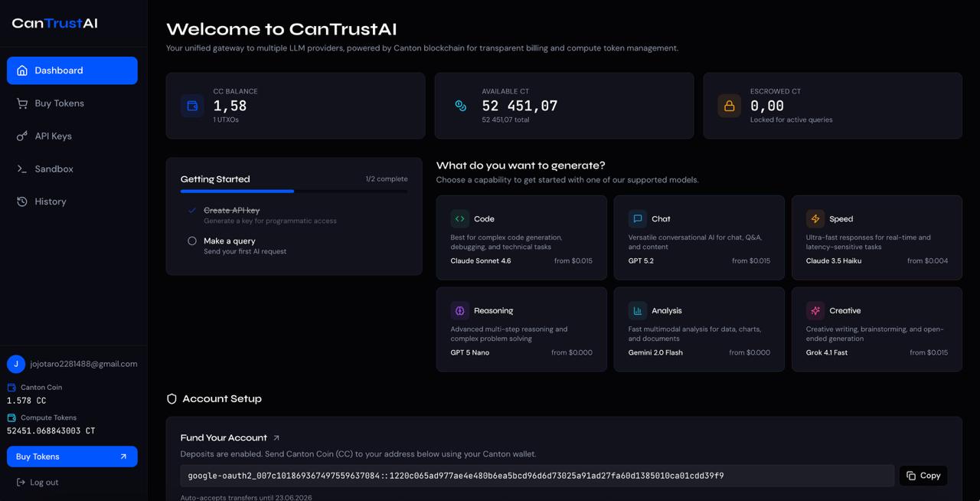Open Fund Your Account external arrow

(276, 438)
